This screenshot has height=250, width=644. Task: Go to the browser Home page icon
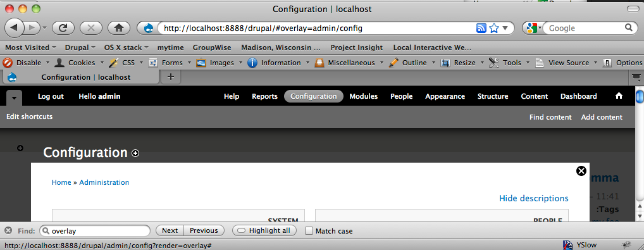tap(119, 28)
